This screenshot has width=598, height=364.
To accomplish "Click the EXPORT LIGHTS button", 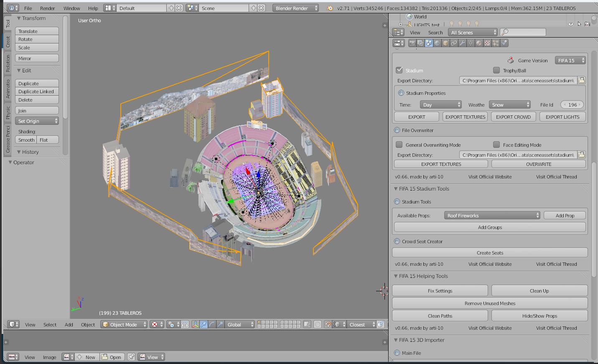I will pyautogui.click(x=562, y=117).
